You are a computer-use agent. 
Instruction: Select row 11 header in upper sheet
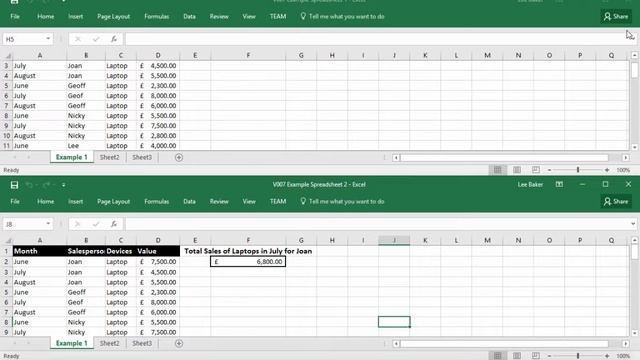click(7, 146)
